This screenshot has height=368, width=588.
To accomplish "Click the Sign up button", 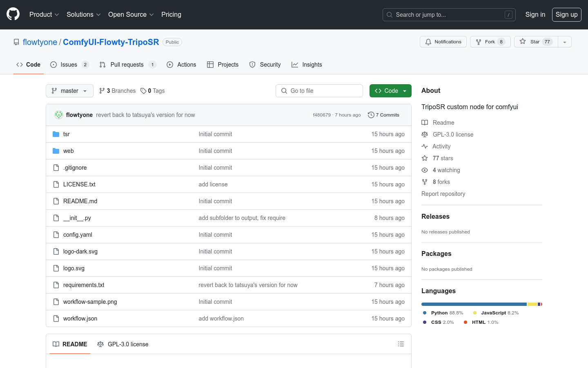I will pos(566,15).
